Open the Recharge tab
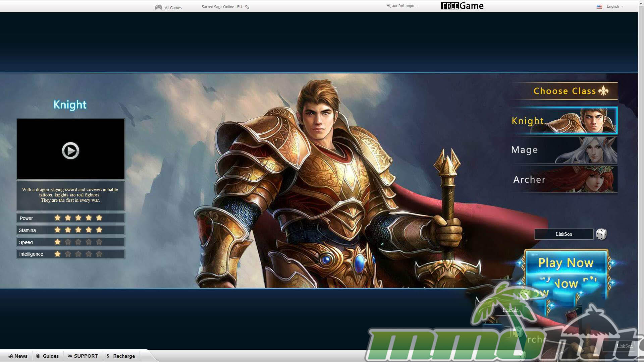 coord(120,356)
